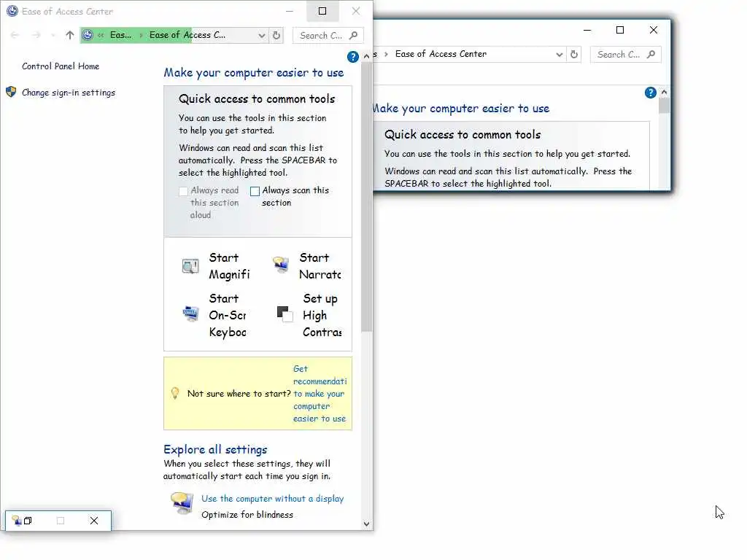This screenshot has height=560, width=747.
Task: Click the High Contrast icon
Action: [285, 314]
